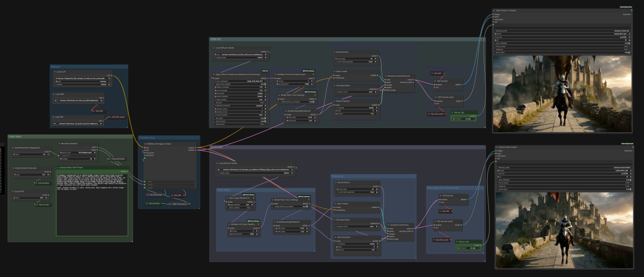
Task: Open type dropdown in Load CLIP node
Action: click(82, 81)
